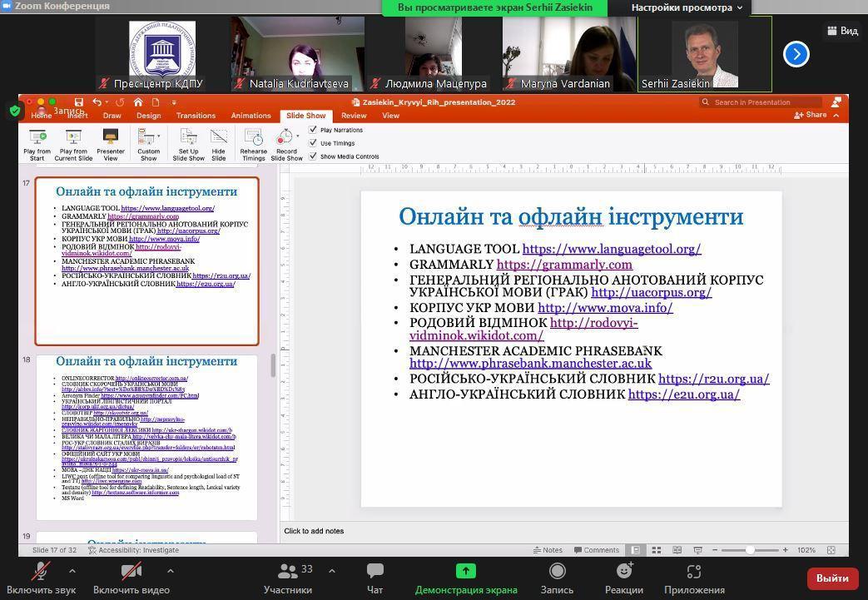Show next video participants with blue arrow

pyautogui.click(x=796, y=54)
